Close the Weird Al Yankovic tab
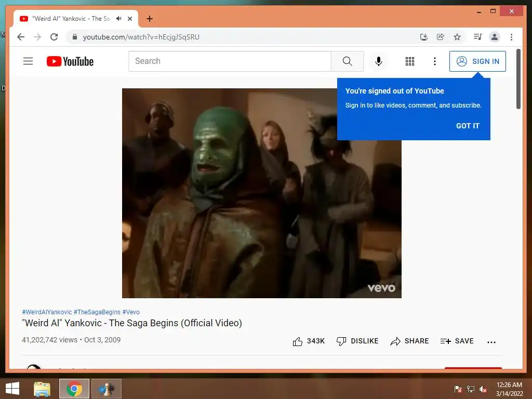This screenshot has height=399, width=532. 129,19
